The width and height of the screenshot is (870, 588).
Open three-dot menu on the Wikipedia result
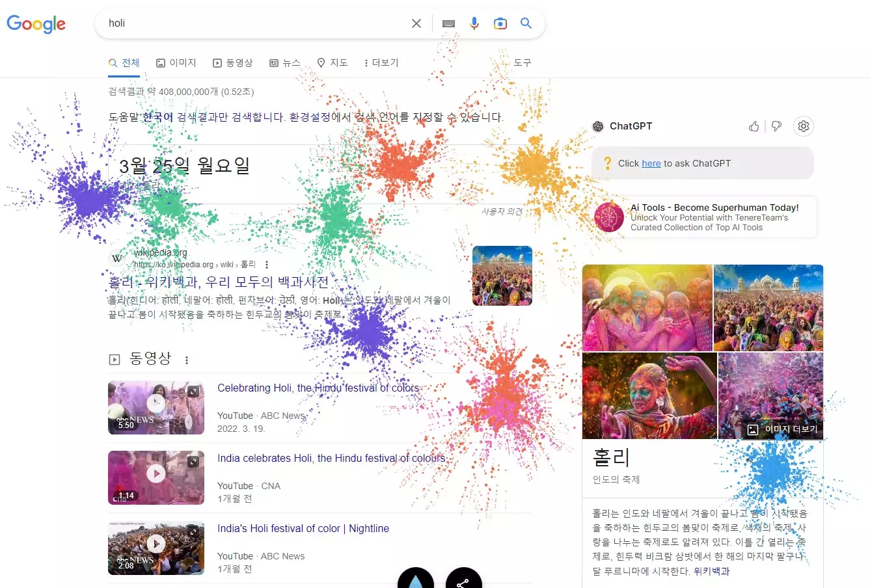267,264
